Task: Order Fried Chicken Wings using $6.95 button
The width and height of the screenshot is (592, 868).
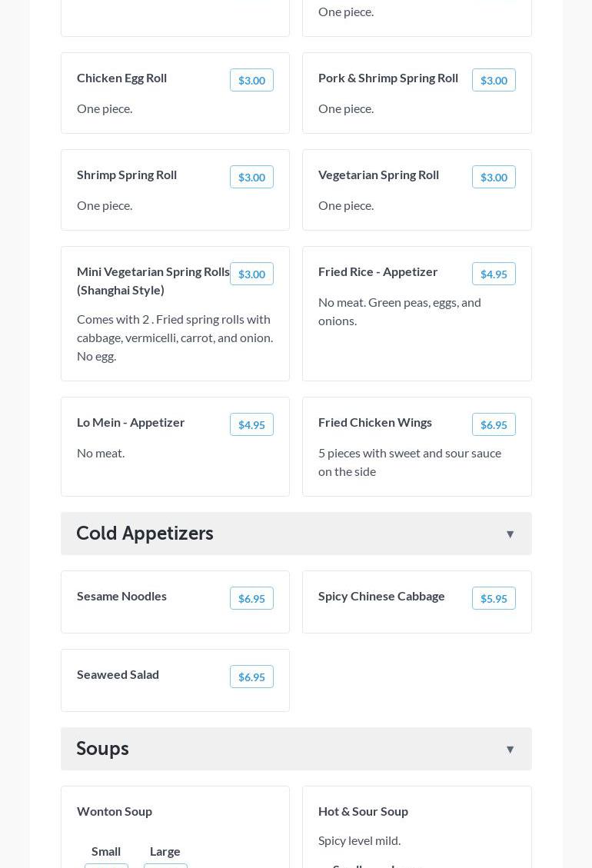Action: 494,424
